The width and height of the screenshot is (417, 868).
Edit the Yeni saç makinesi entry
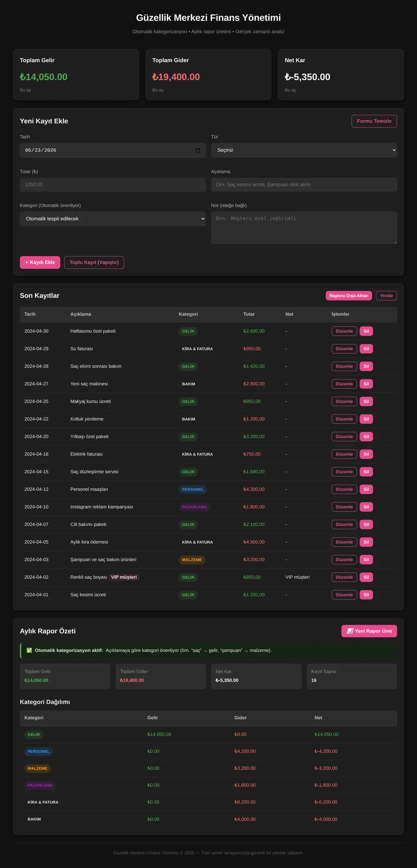pos(344,384)
